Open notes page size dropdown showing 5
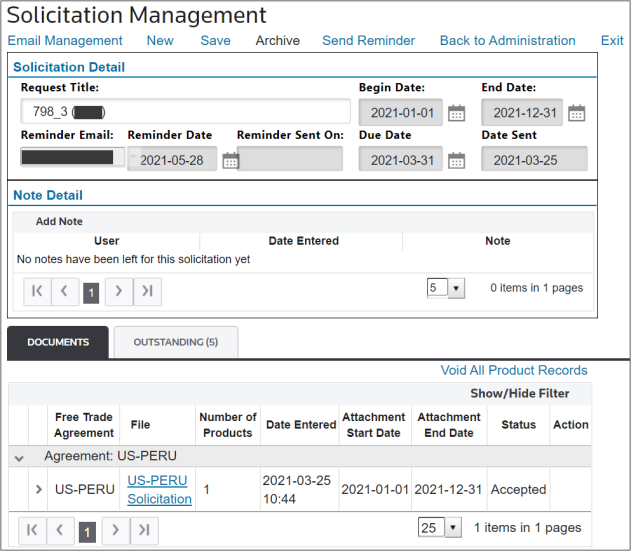The image size is (631, 551). pos(456,288)
